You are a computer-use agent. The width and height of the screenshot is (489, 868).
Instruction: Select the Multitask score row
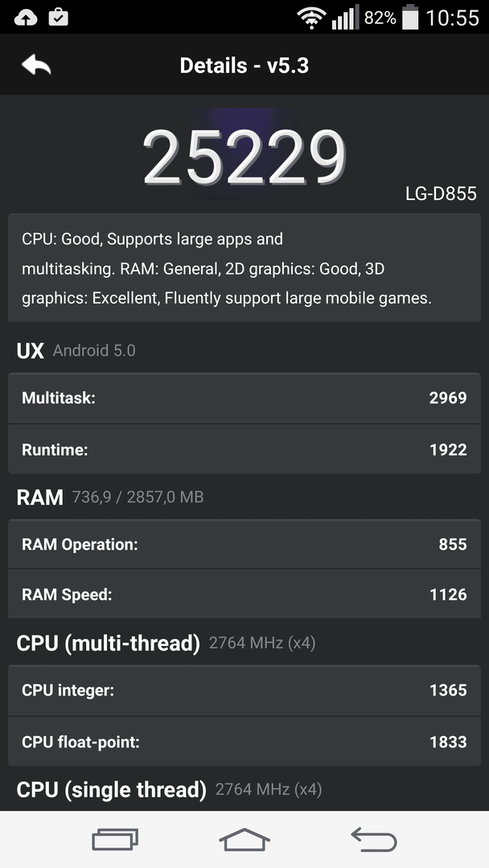pos(244,398)
